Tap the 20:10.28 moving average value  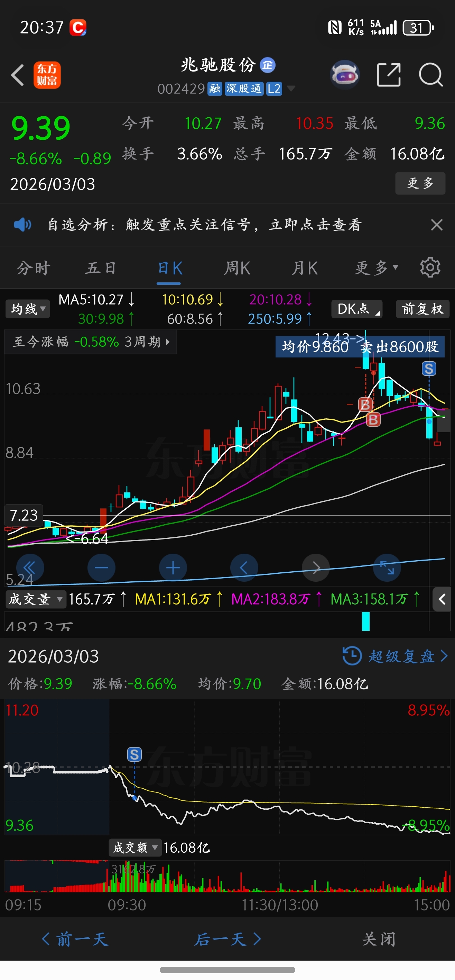point(275,299)
